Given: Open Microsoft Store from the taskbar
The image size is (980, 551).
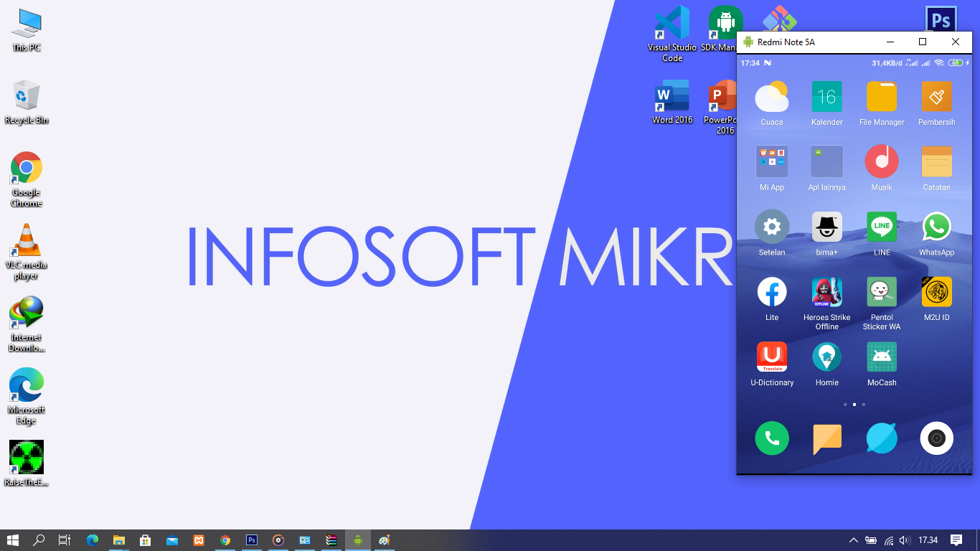Looking at the screenshot, I should tap(145, 540).
